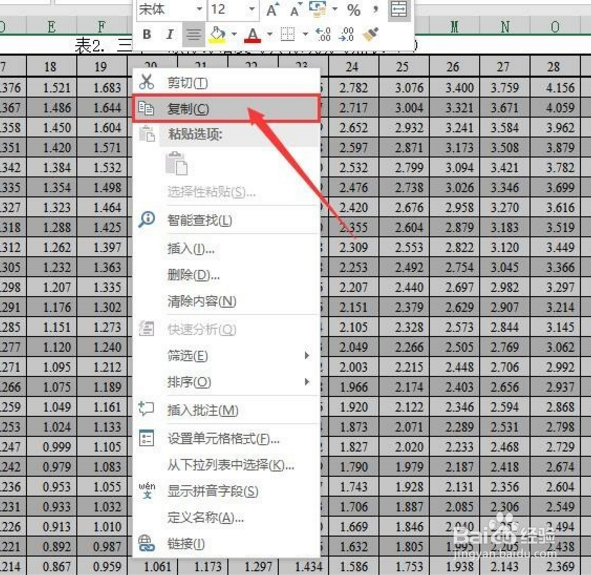Select column N header
This screenshot has width=591, height=575.
[505, 27]
